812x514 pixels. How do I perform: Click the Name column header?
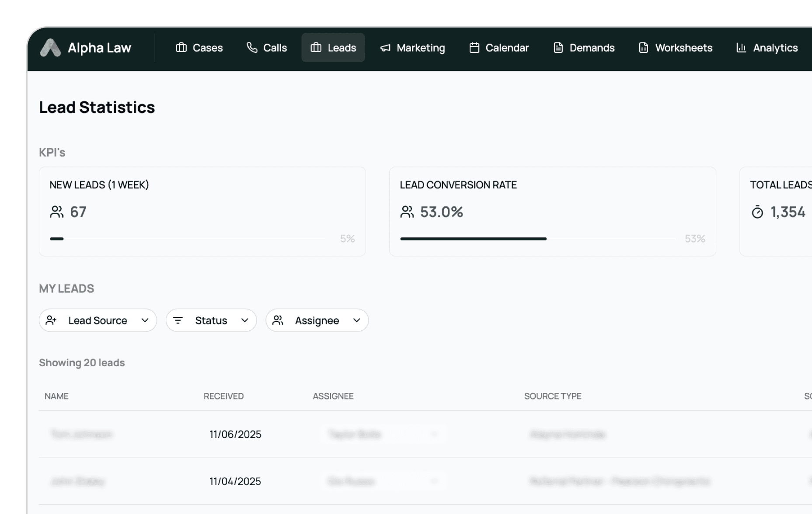pyautogui.click(x=56, y=396)
